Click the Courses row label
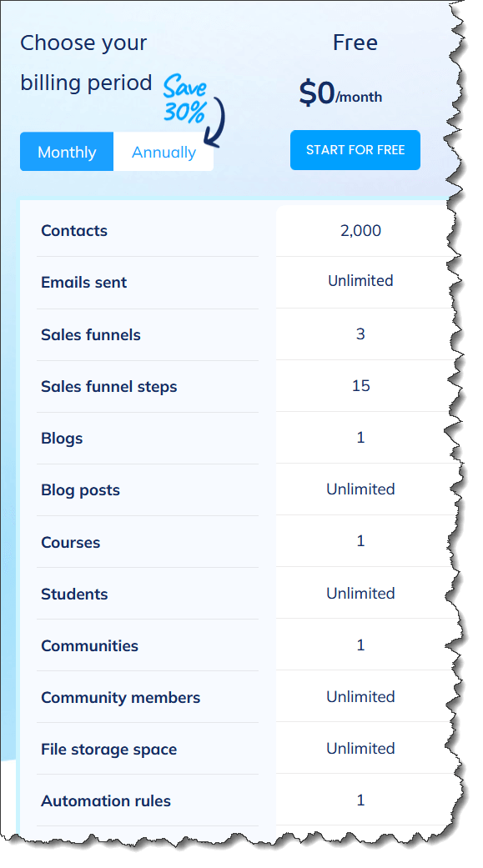483x868 pixels. (x=70, y=542)
